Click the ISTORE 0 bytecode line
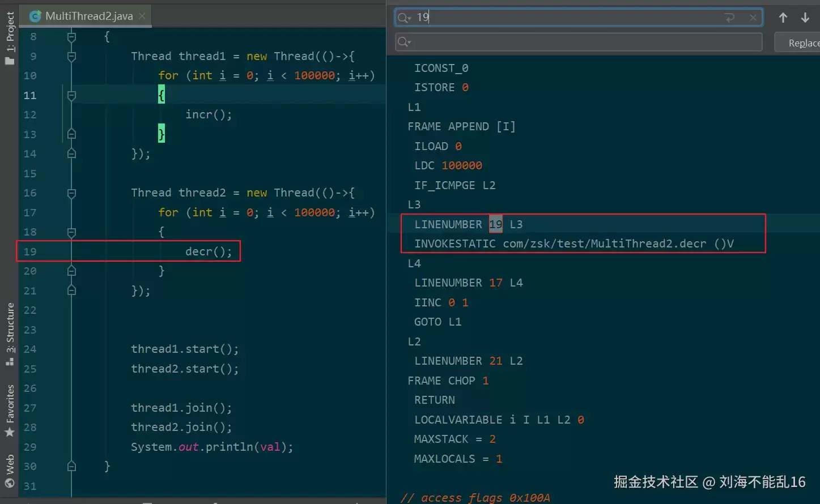 pyautogui.click(x=441, y=87)
